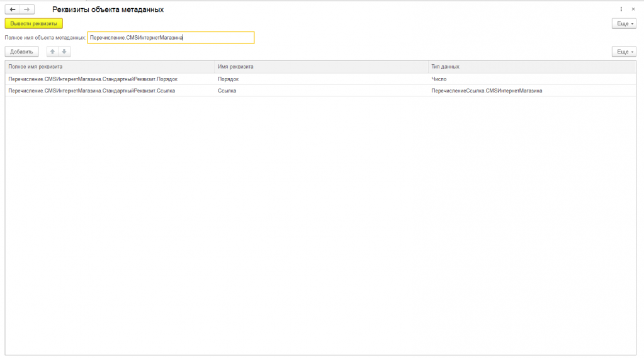Expand the top Еще dropdown
Viewport: 644px width, 358px height.
pos(624,24)
